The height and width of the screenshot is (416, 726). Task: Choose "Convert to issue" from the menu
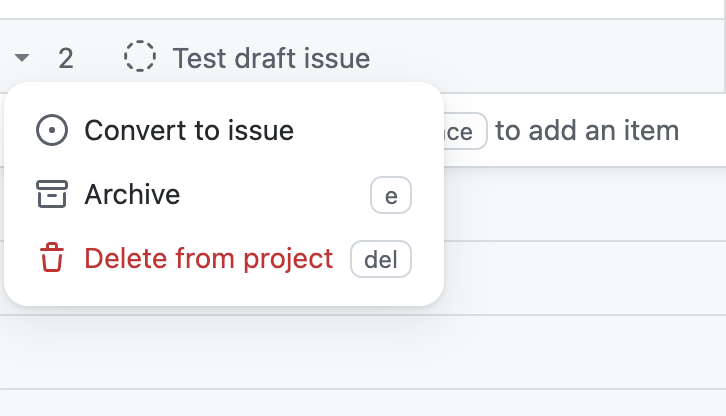click(189, 130)
